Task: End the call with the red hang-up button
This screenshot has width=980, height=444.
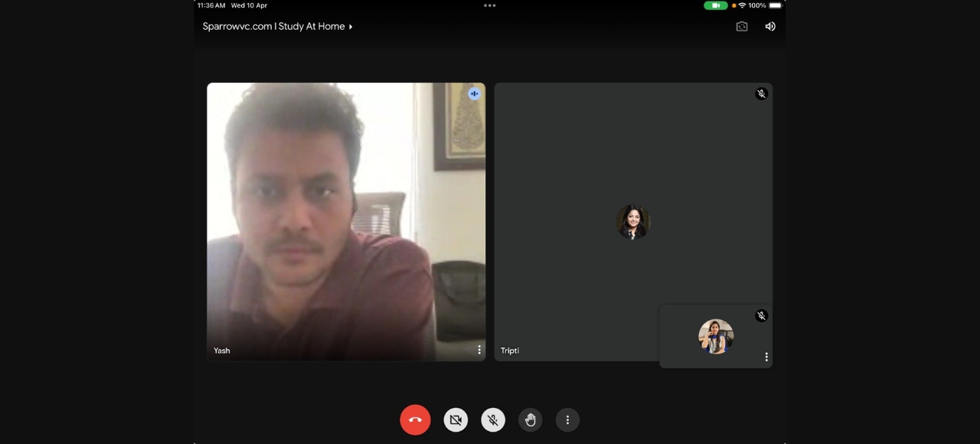Action: [415, 420]
